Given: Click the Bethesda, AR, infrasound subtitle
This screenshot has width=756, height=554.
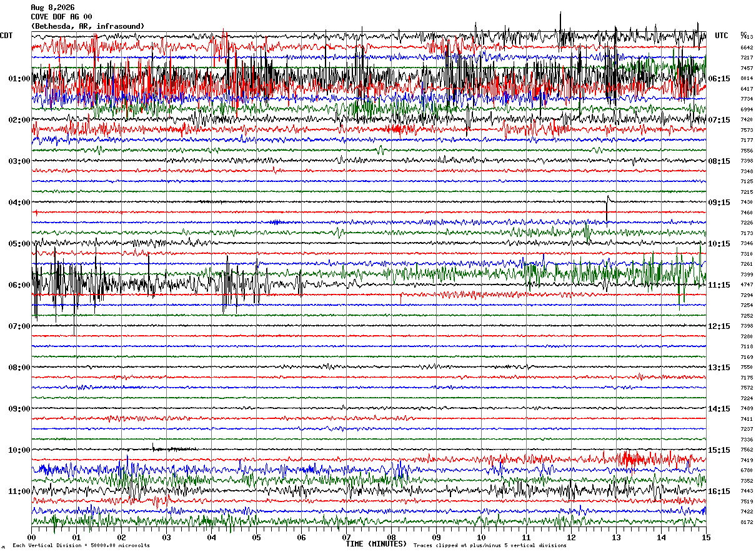Looking at the screenshot, I should coord(87,26).
